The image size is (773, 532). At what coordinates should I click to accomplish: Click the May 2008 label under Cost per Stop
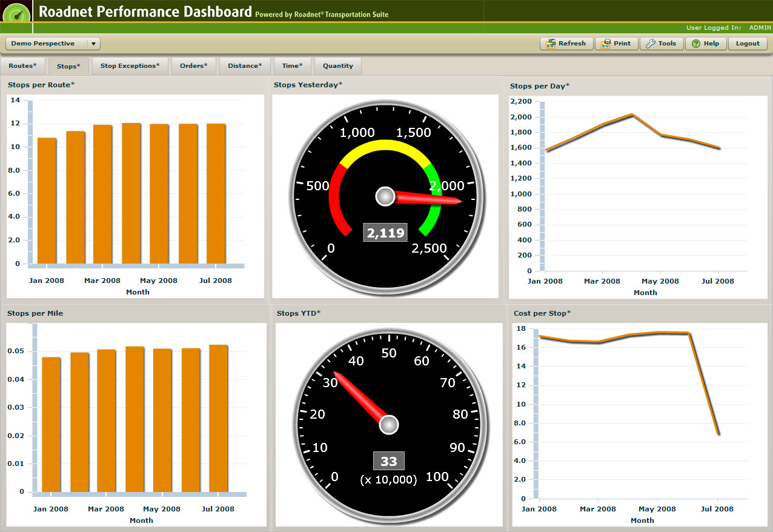point(657,509)
